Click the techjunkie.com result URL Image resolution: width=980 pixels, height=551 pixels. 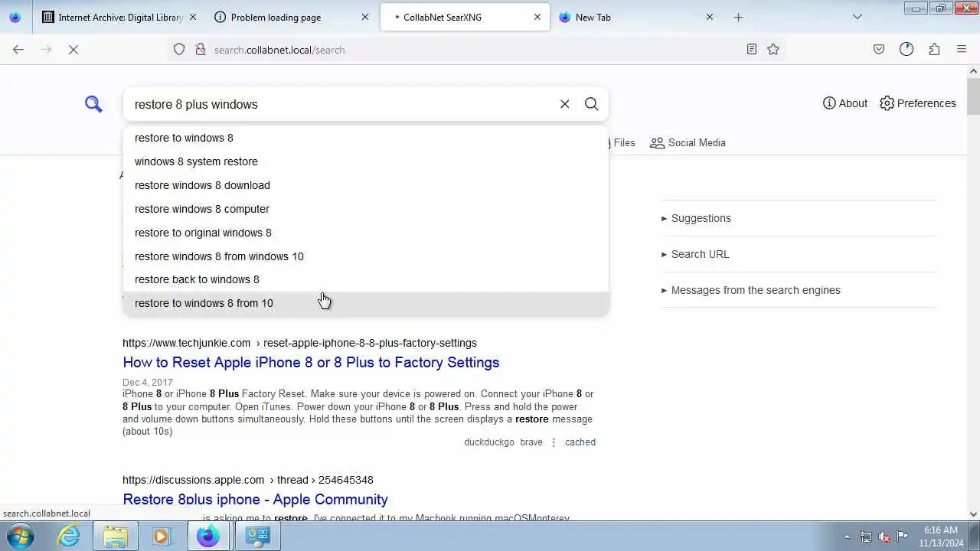(299, 343)
